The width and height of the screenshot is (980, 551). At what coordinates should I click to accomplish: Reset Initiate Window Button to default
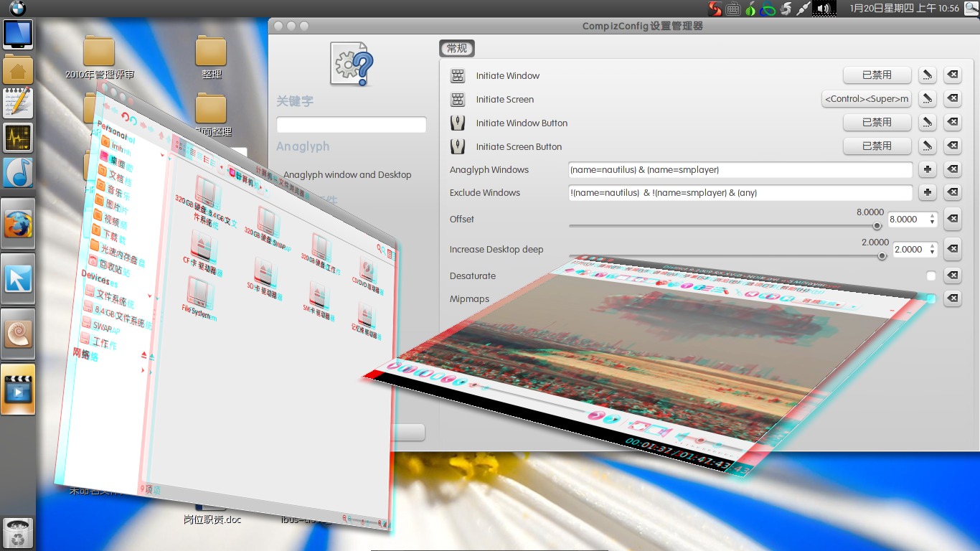(953, 123)
